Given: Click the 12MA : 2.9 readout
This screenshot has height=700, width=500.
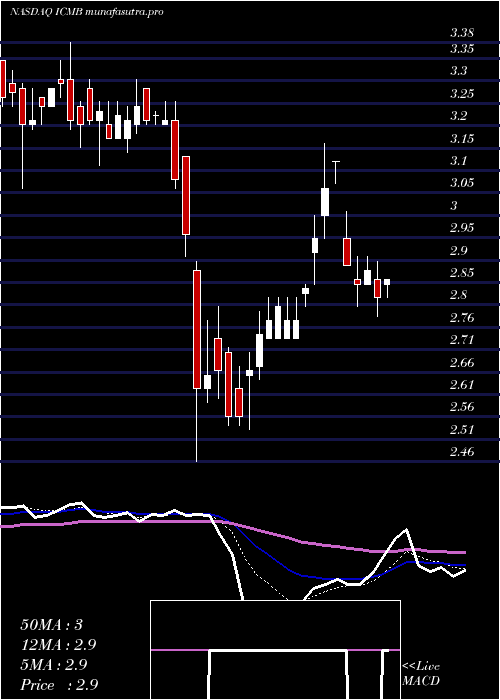Looking at the screenshot, I should [x=58, y=645].
